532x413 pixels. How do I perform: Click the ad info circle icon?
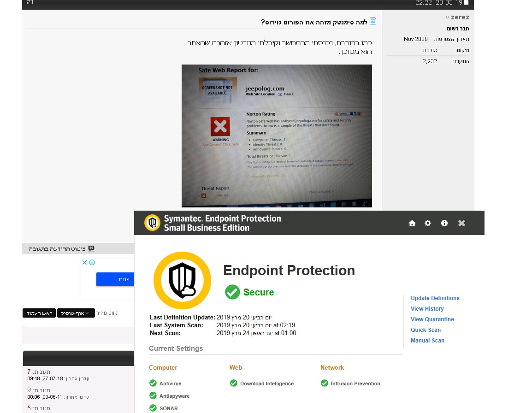point(92,262)
